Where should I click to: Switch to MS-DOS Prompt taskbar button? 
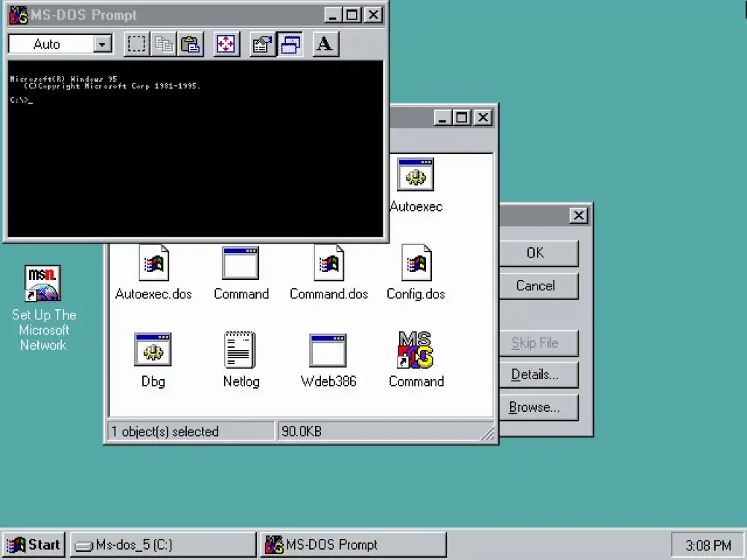tap(354, 545)
